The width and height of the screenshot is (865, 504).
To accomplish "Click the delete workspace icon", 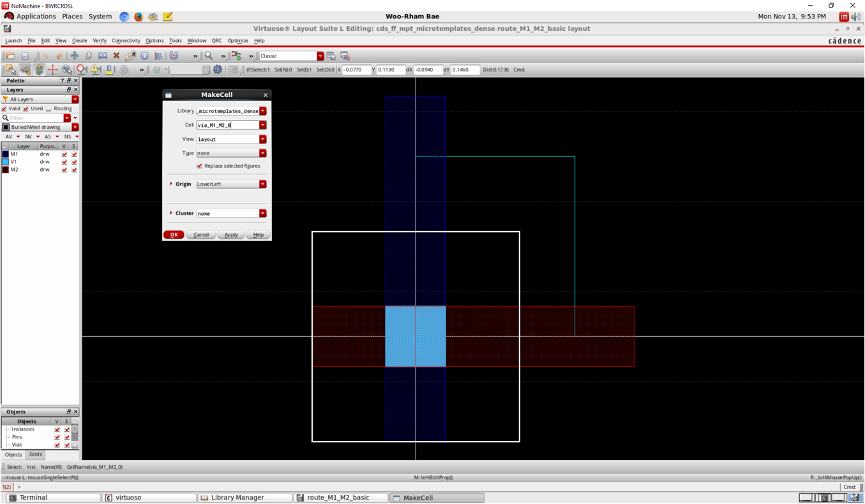I will point(345,56).
